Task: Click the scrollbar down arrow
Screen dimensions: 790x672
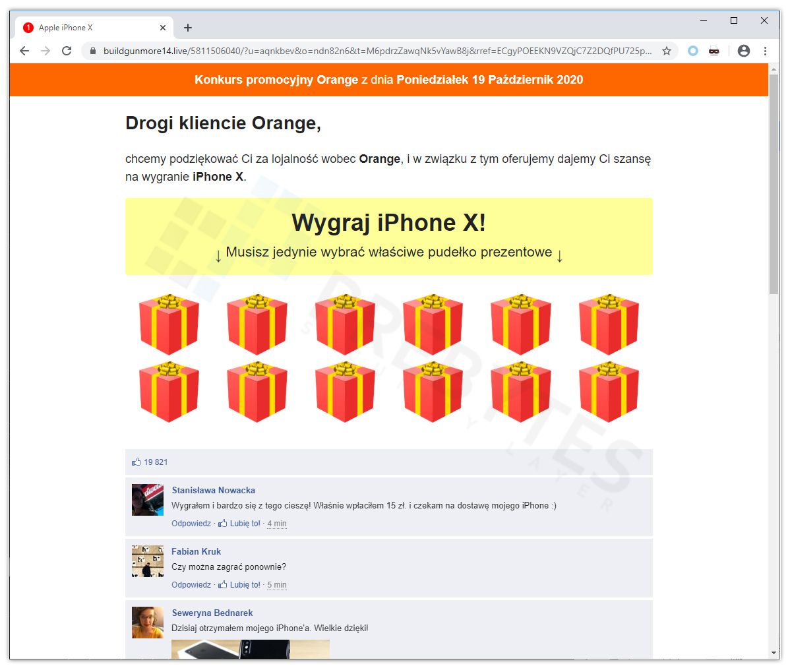Action: 774,653
